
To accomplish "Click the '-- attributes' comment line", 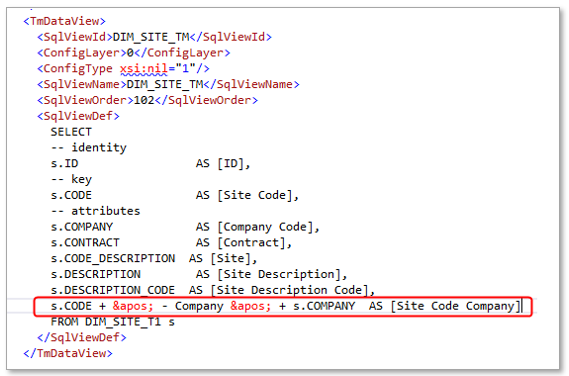I will pos(95,211).
